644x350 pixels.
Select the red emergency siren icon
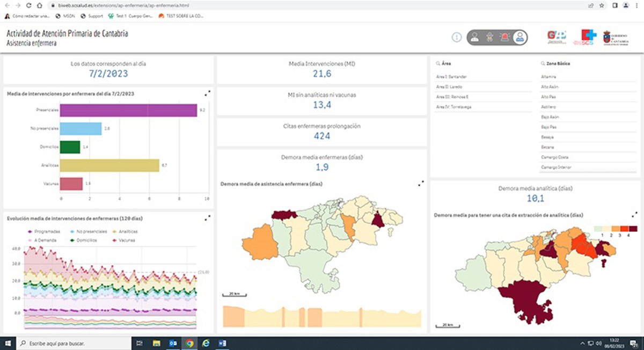pos(504,37)
